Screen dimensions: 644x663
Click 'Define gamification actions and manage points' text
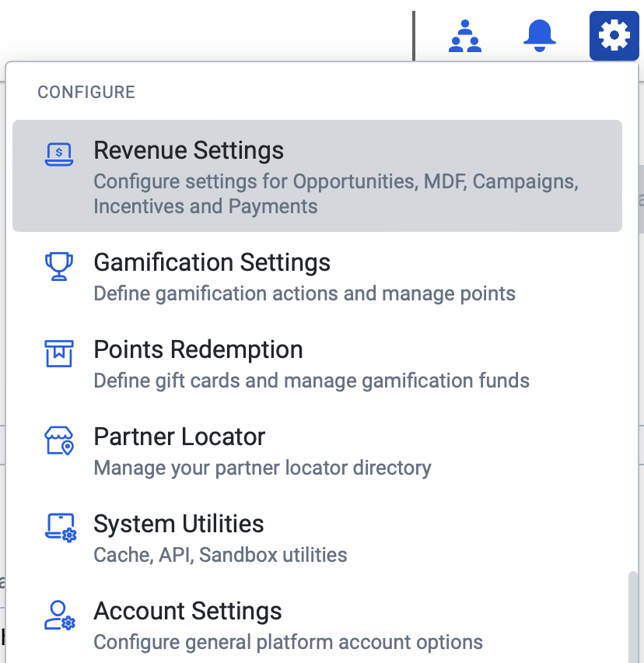304,294
